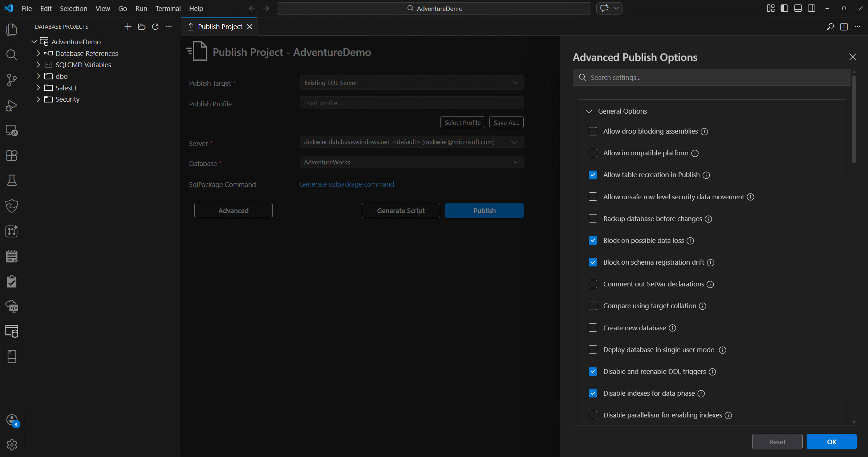Collapse the AdventureDemo project node
This screenshot has height=457, width=868.
[x=34, y=42]
